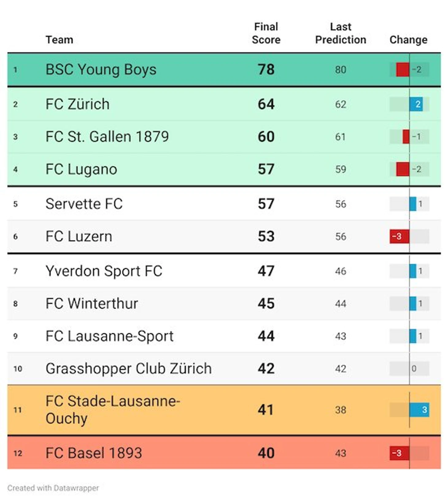Click blue 3 bar for FC Stade-Lausanne-Ouchy
Viewport: 448px width, 500px height.
[419, 410]
